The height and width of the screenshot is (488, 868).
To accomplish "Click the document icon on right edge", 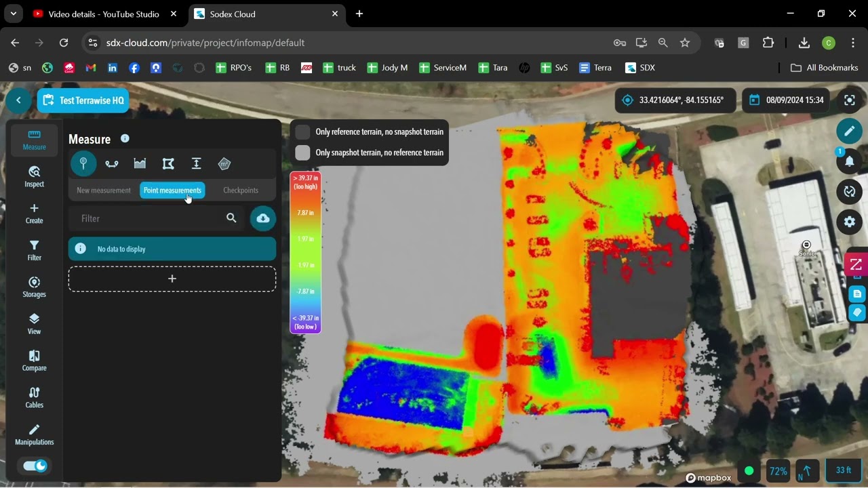I will (x=857, y=293).
